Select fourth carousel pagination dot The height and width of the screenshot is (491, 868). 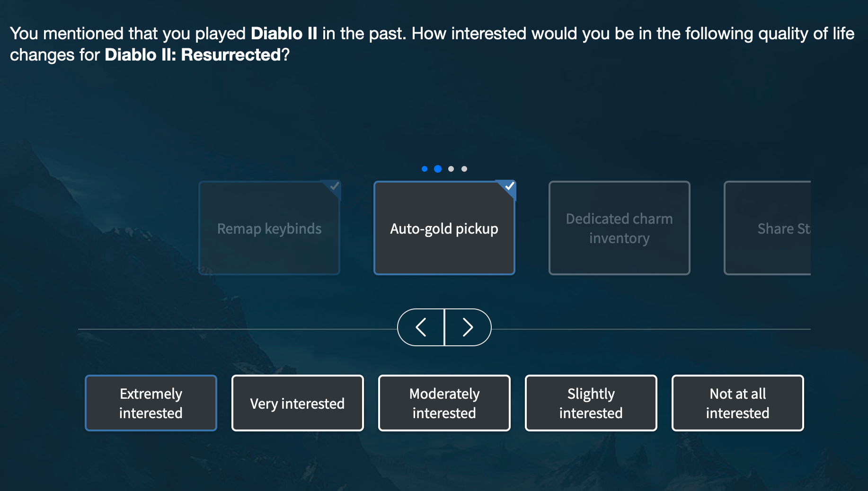[x=464, y=169]
